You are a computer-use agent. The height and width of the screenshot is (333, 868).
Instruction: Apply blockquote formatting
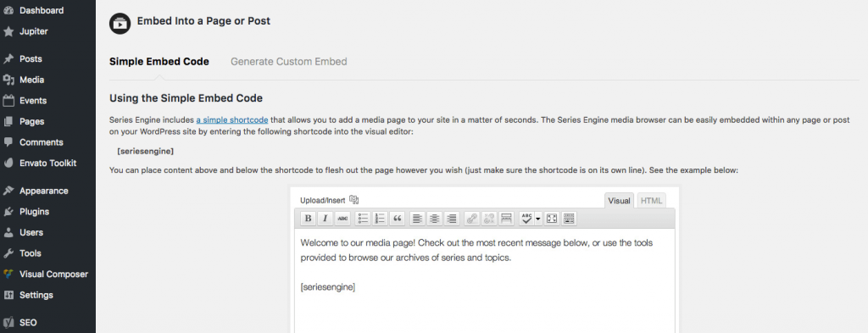click(397, 219)
